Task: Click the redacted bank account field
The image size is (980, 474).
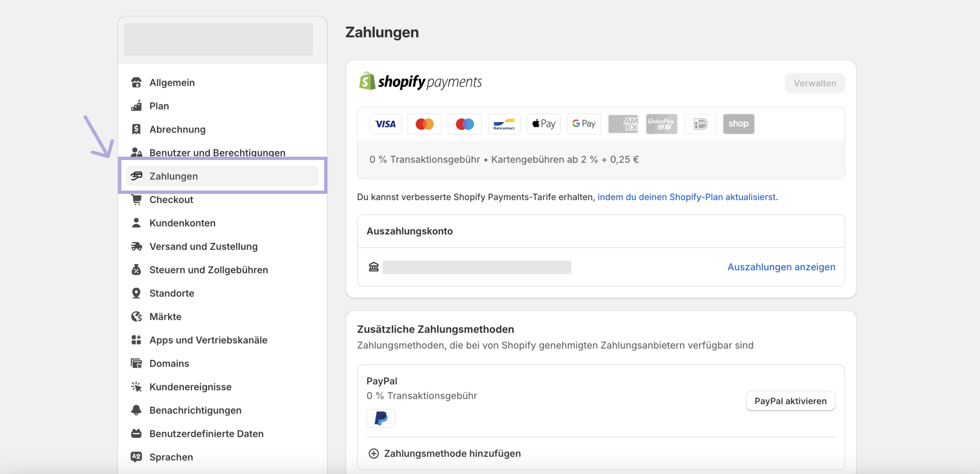Action: (477, 267)
